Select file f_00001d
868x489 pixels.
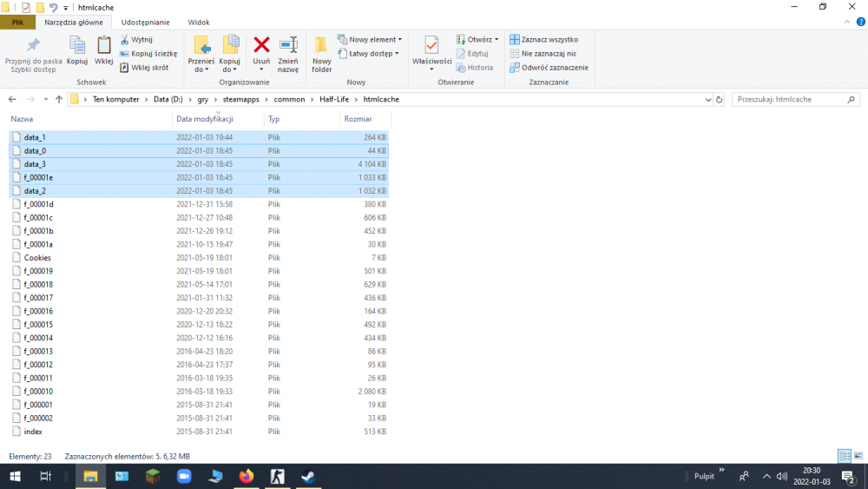click(199, 204)
